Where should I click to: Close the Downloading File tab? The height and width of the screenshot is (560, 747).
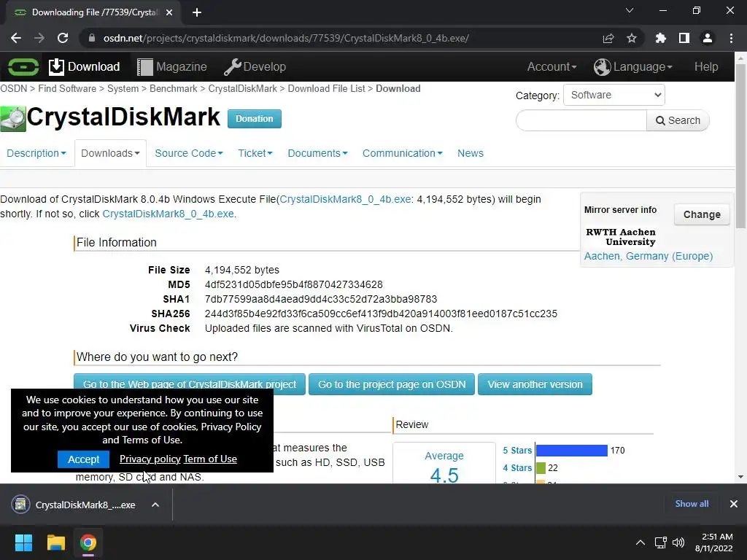pyautogui.click(x=169, y=12)
